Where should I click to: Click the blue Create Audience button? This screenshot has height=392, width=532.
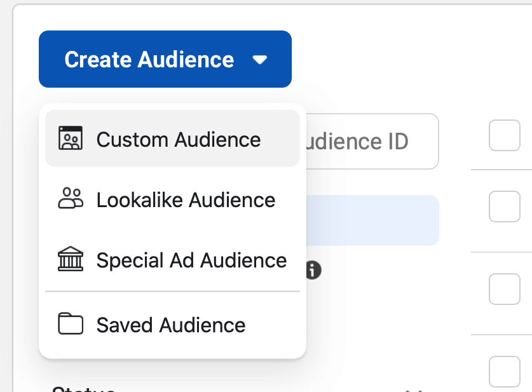165,59
